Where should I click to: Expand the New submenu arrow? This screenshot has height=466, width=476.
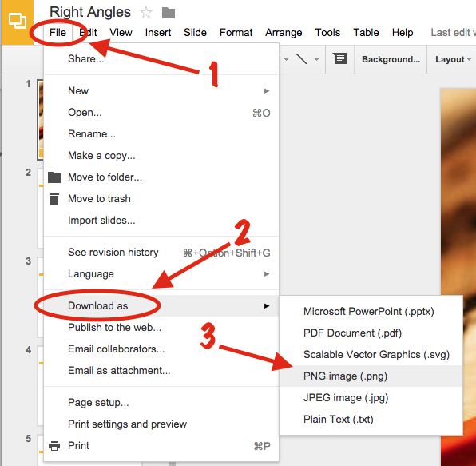[x=267, y=91]
